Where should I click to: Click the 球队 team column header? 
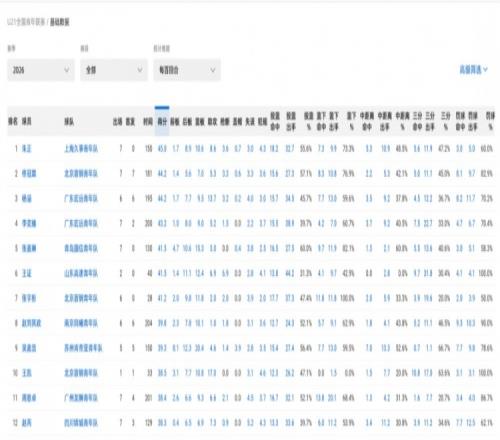pyautogui.click(x=69, y=122)
